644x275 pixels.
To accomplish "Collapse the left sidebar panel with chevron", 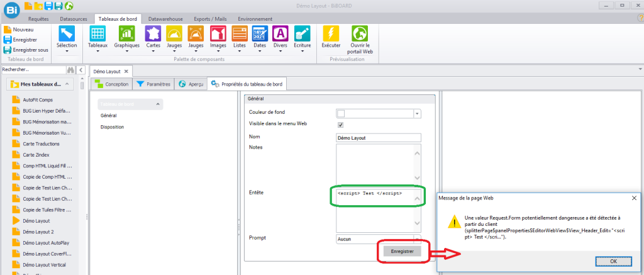I will (81, 70).
